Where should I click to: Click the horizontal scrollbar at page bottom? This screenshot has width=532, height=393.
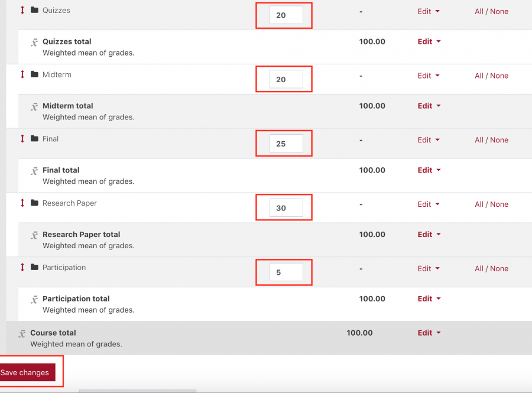pyautogui.click(x=137, y=391)
